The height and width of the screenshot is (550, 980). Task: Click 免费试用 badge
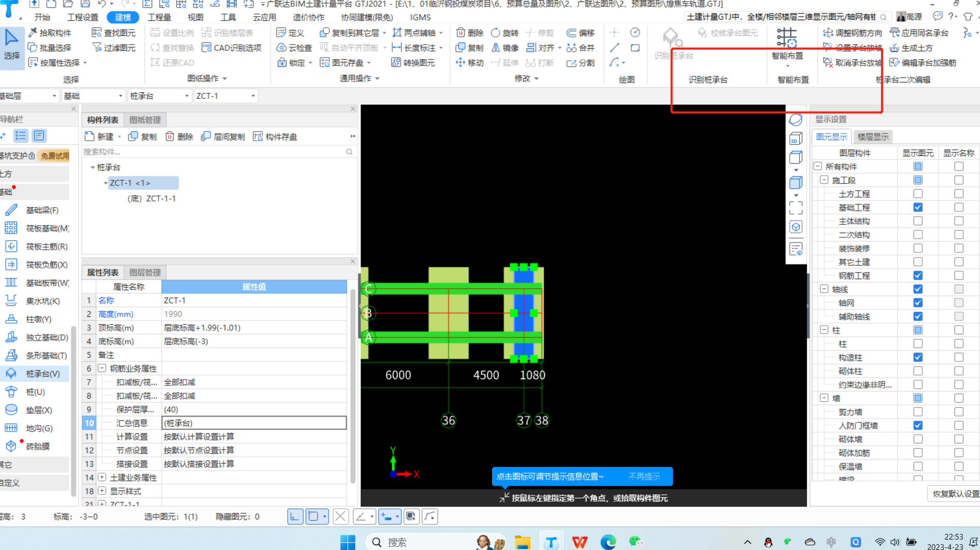[x=55, y=156]
